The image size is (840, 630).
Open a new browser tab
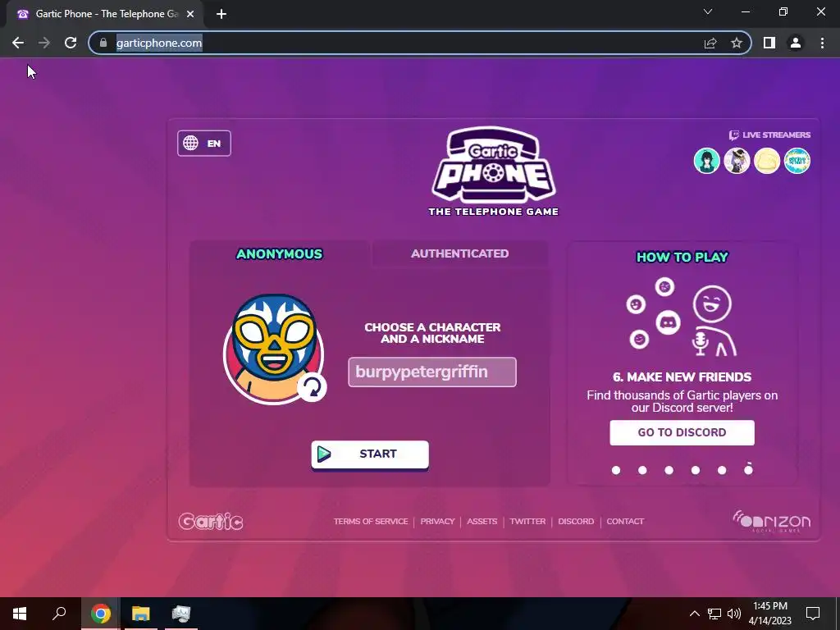[x=221, y=14]
